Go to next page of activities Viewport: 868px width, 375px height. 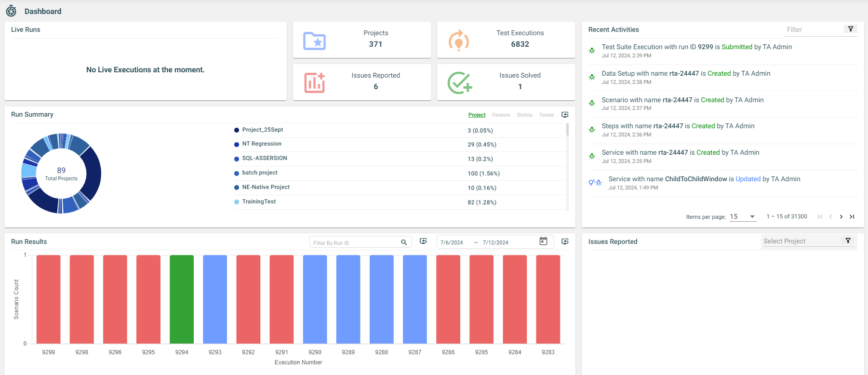click(841, 217)
